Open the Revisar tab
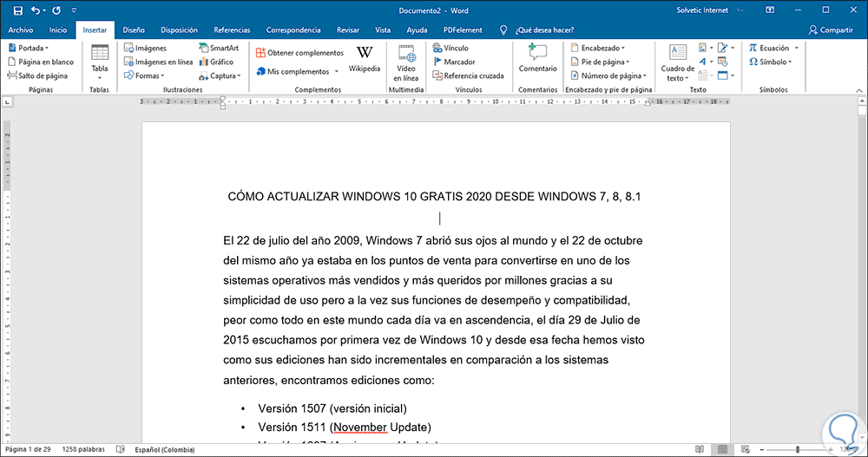 (x=348, y=29)
